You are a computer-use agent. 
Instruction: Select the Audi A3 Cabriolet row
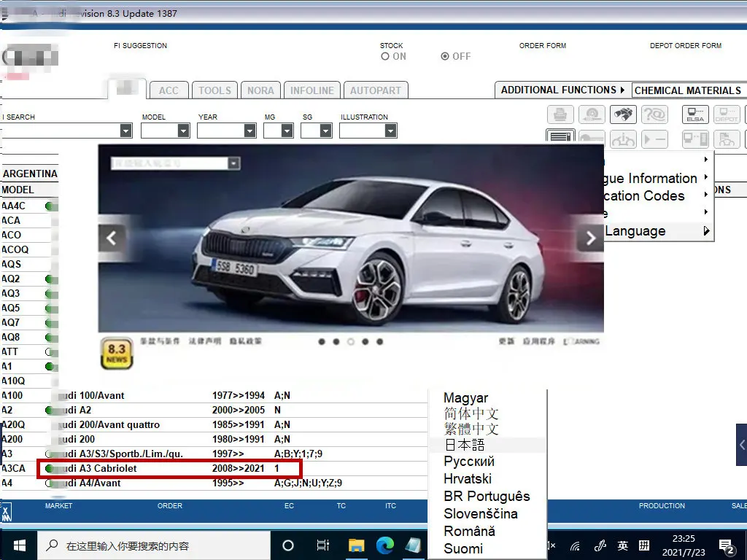click(169, 468)
